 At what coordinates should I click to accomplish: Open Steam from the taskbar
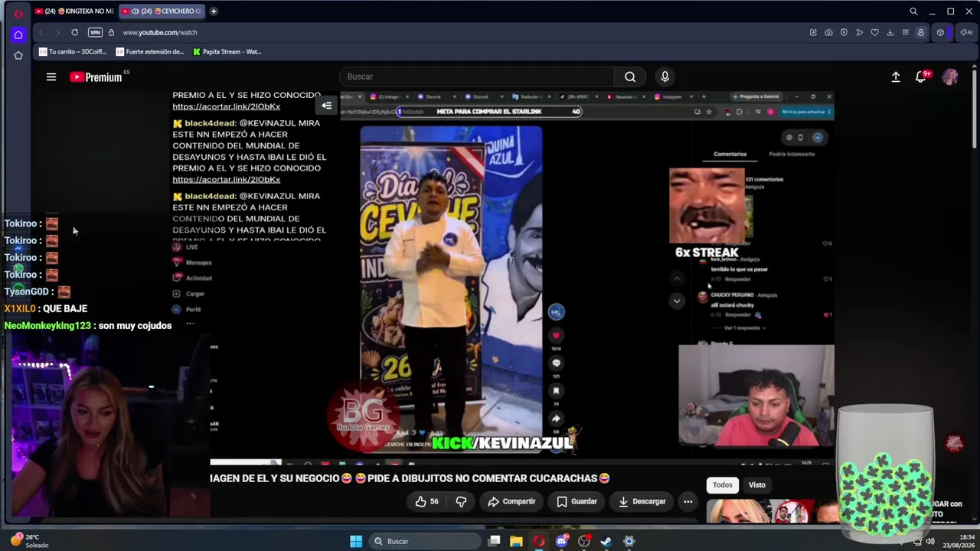click(x=606, y=541)
